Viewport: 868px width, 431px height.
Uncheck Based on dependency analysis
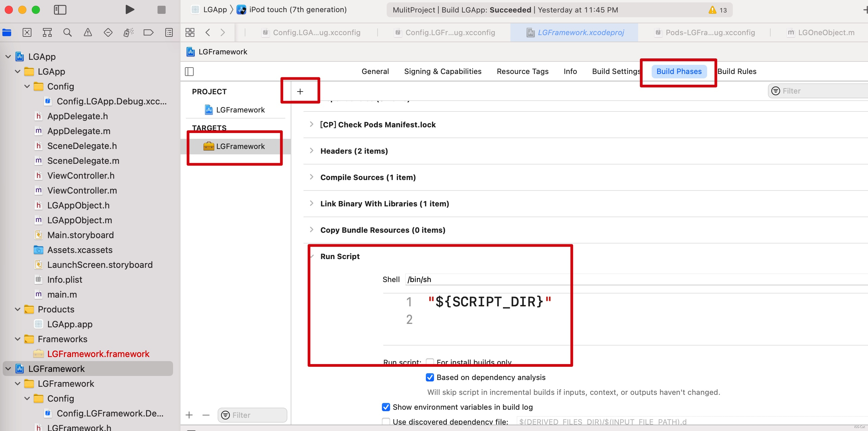pyautogui.click(x=430, y=377)
